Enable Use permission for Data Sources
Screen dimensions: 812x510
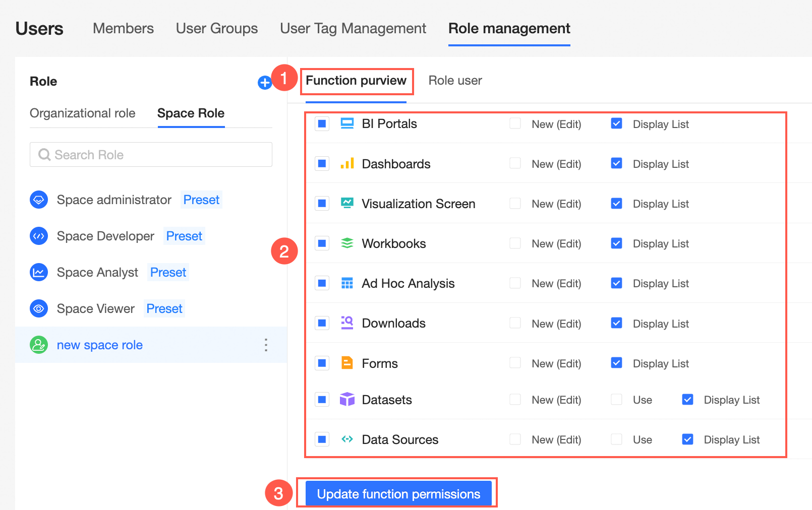[x=616, y=439]
